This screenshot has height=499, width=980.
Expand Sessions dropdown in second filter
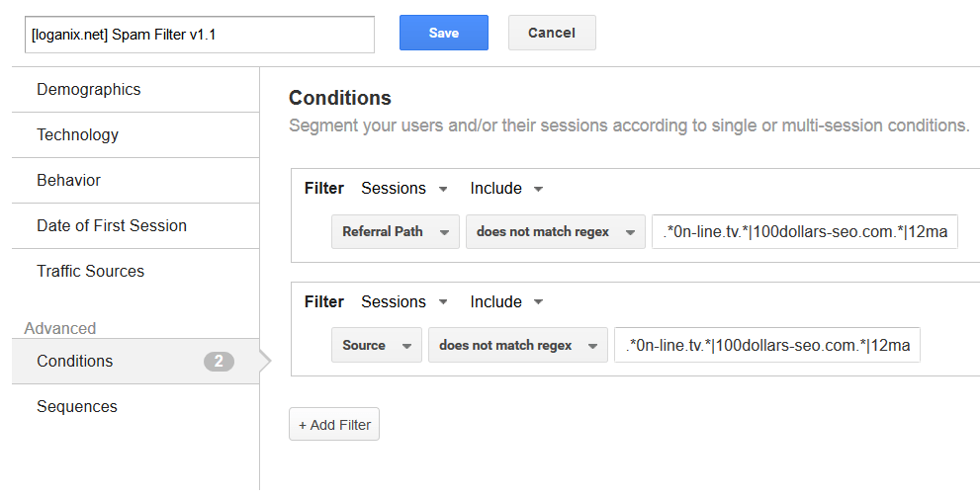(404, 302)
